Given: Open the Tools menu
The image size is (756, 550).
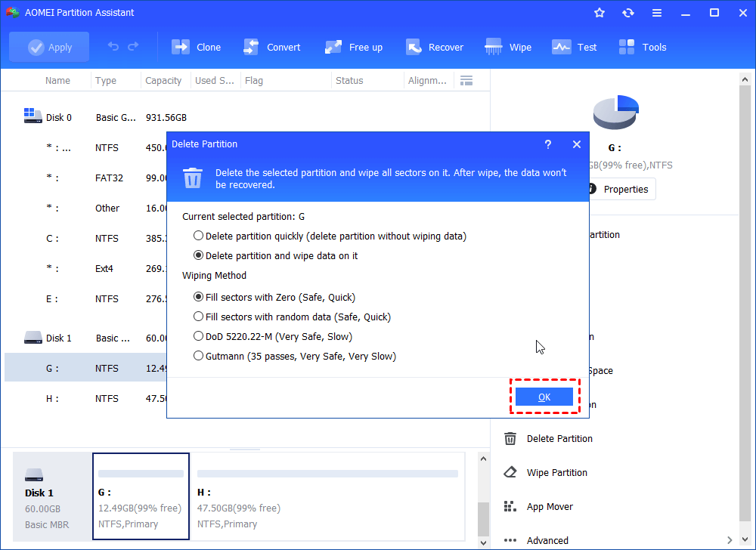Looking at the screenshot, I should pos(642,47).
